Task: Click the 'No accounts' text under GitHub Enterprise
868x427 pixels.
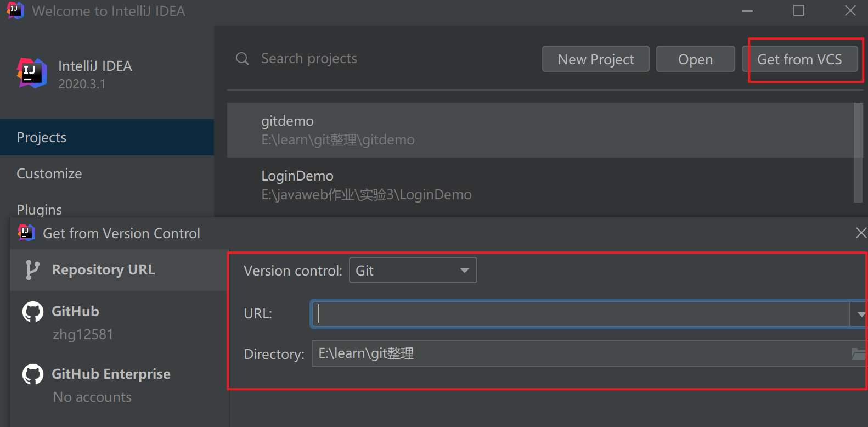Action: point(92,397)
